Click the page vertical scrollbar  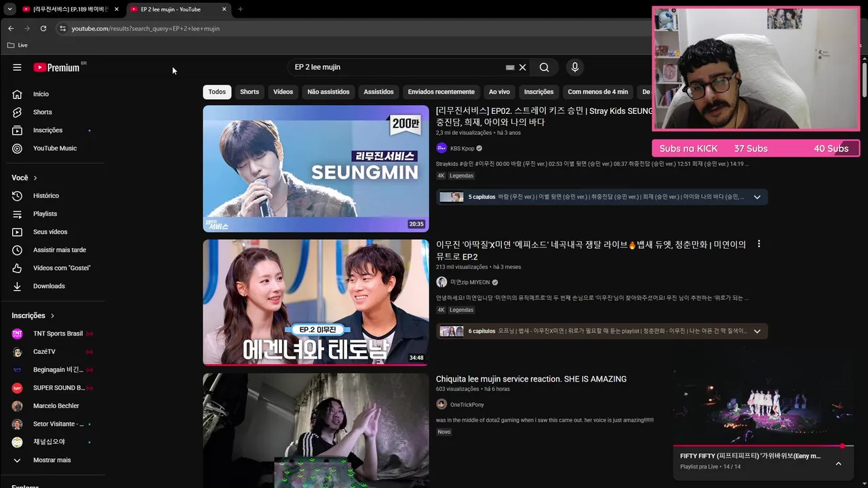click(x=865, y=81)
